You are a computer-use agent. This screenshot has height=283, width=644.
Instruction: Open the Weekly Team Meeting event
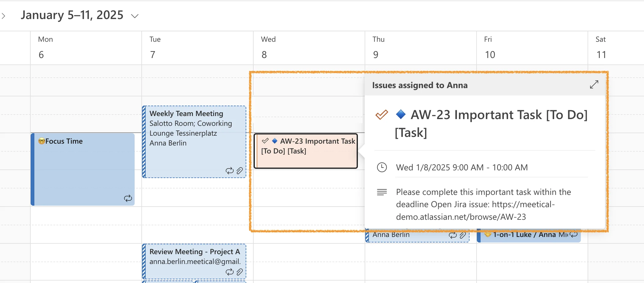coord(194,142)
